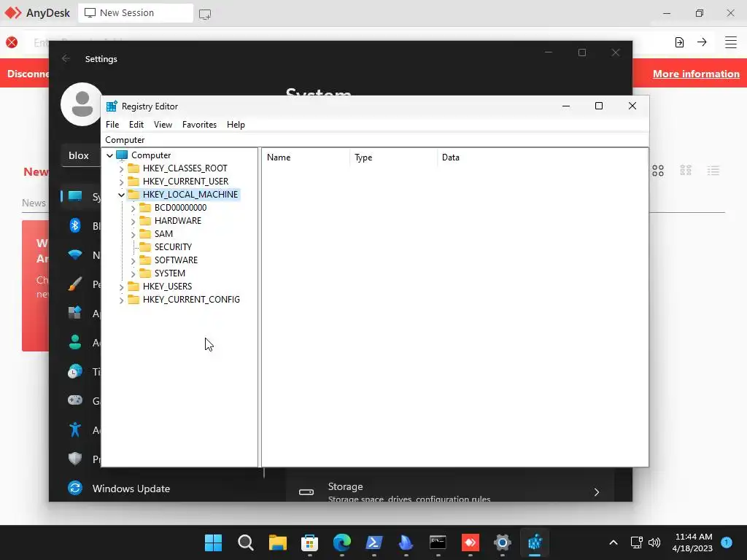Click the Name column header

[306, 157]
